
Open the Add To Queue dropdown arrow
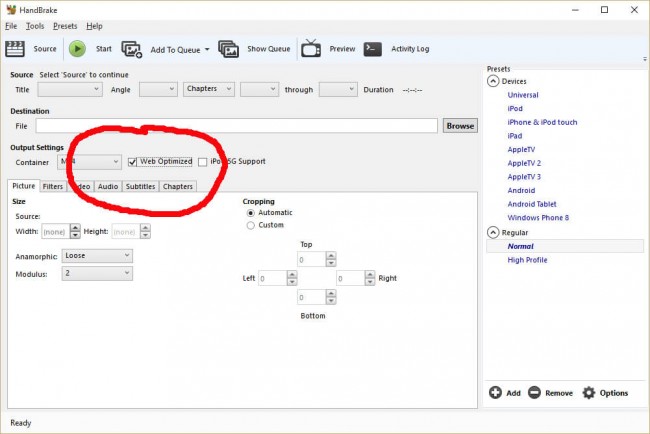[x=207, y=49]
